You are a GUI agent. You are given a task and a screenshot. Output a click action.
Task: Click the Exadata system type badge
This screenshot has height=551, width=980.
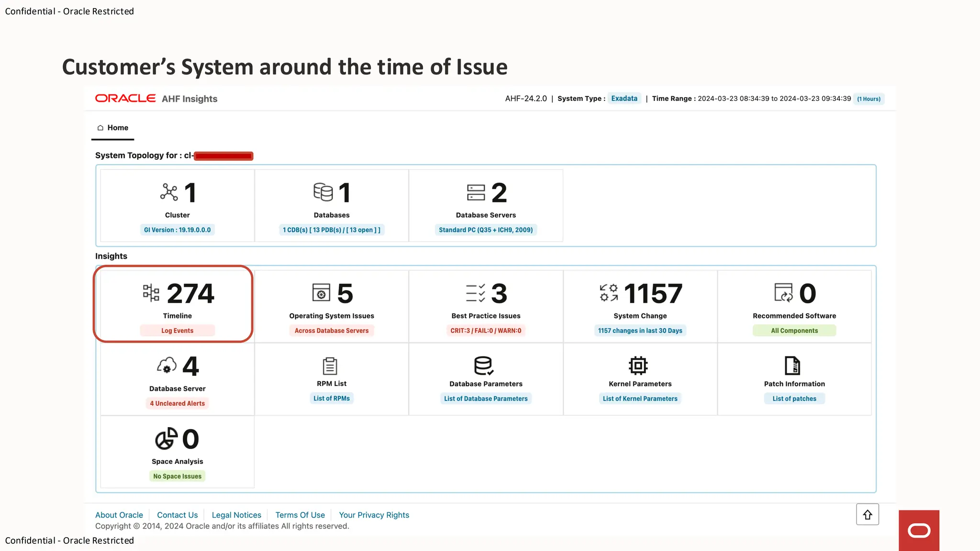point(624,99)
